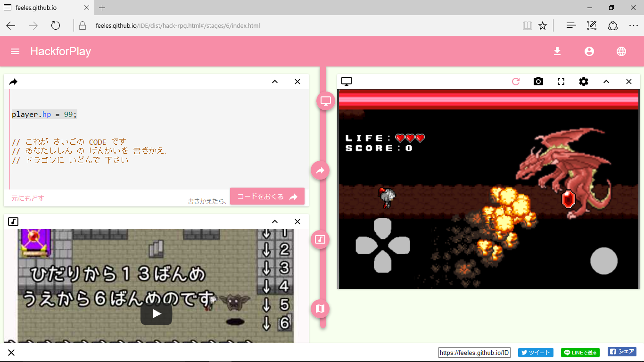Open a new browser tab with plus
Viewport: 644px width, 362px height.
[102, 8]
